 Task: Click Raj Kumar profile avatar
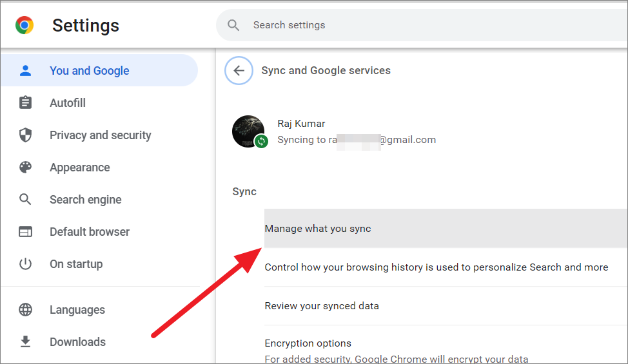[248, 131]
